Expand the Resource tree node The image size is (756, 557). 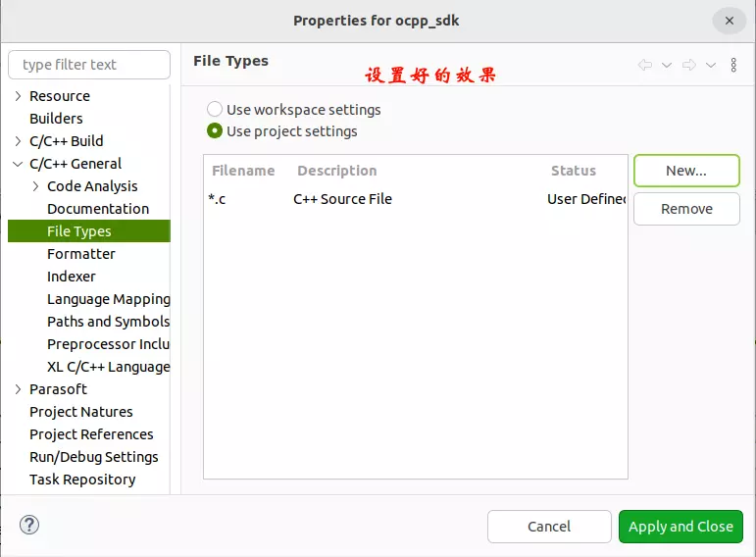click(x=18, y=96)
